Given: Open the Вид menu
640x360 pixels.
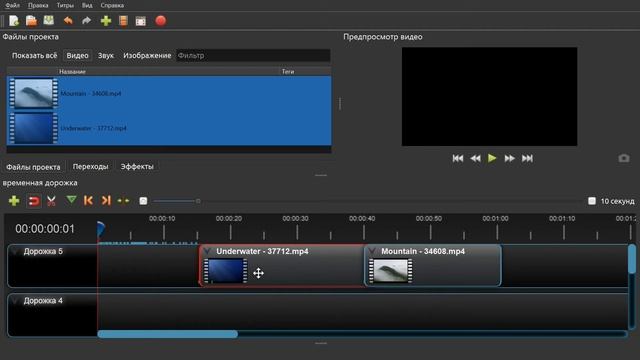Looking at the screenshot, I should [87, 5].
